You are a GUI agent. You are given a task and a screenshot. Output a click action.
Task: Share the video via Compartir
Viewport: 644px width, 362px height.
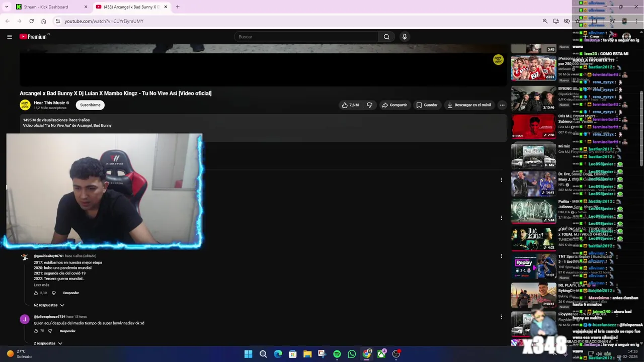point(394,105)
